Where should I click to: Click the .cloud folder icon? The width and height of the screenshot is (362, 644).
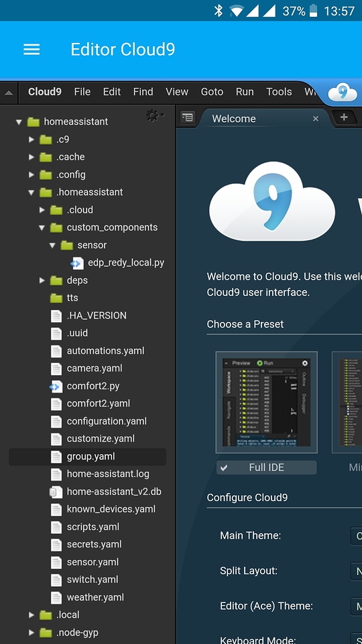(x=56, y=210)
